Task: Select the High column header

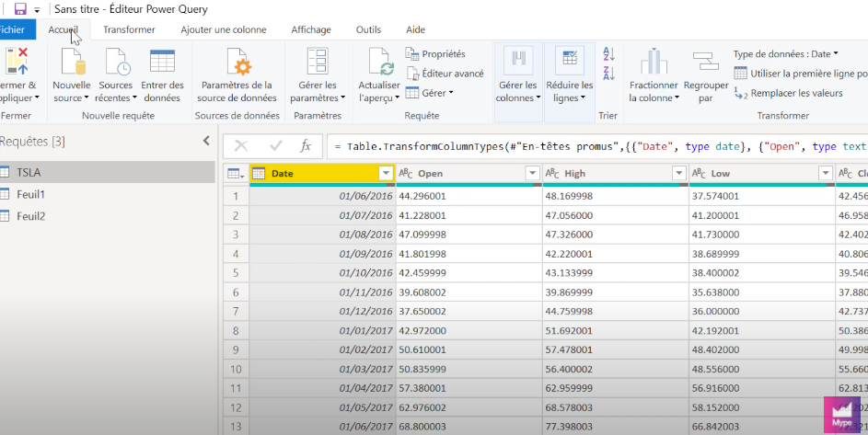Action: [x=616, y=173]
